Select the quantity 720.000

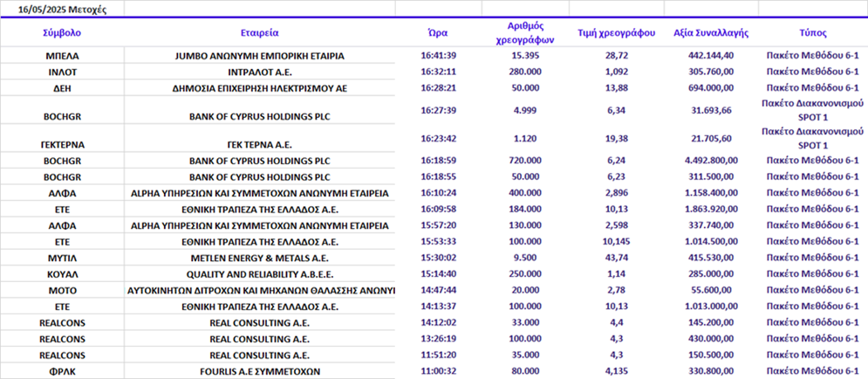525,160
